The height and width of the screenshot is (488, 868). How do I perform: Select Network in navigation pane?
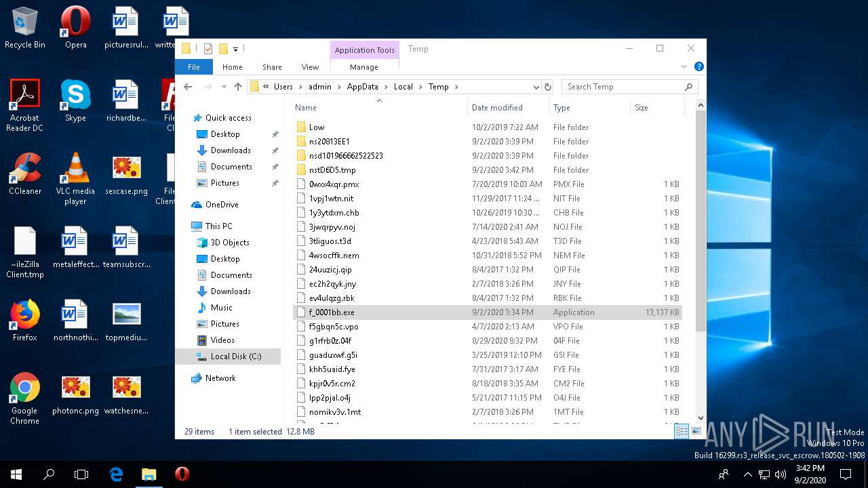[220, 378]
